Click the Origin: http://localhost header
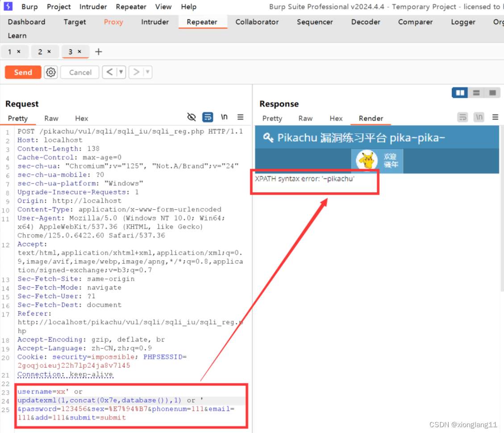 coord(70,200)
